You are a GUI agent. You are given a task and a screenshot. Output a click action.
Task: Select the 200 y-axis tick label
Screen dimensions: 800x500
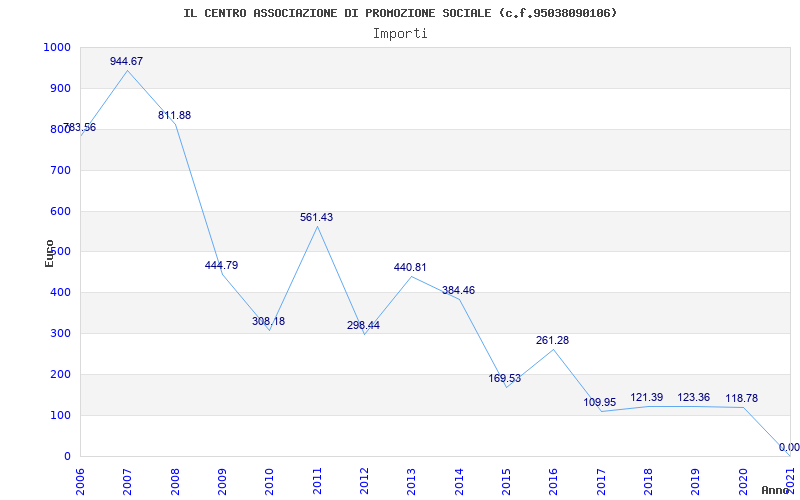(60, 374)
